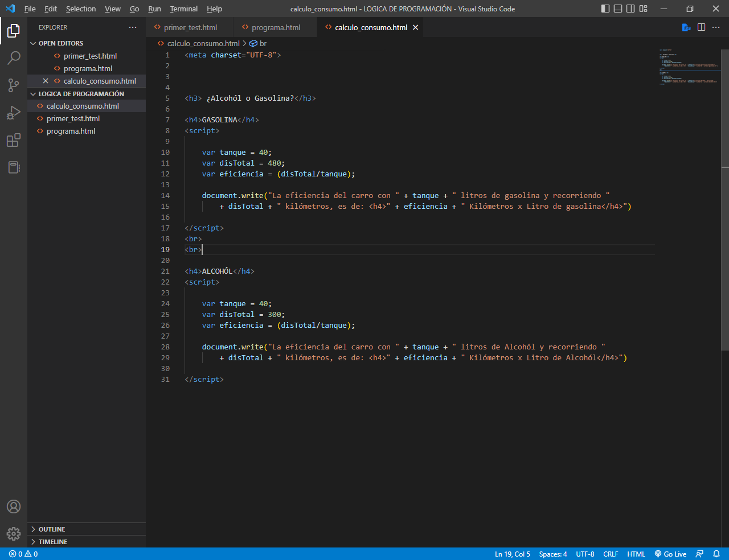
Task: Switch to primer_test.html tab
Action: point(190,27)
